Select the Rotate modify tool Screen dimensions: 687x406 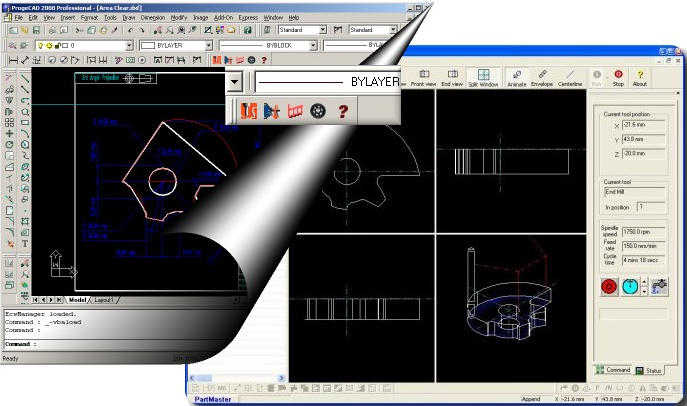tap(9, 145)
